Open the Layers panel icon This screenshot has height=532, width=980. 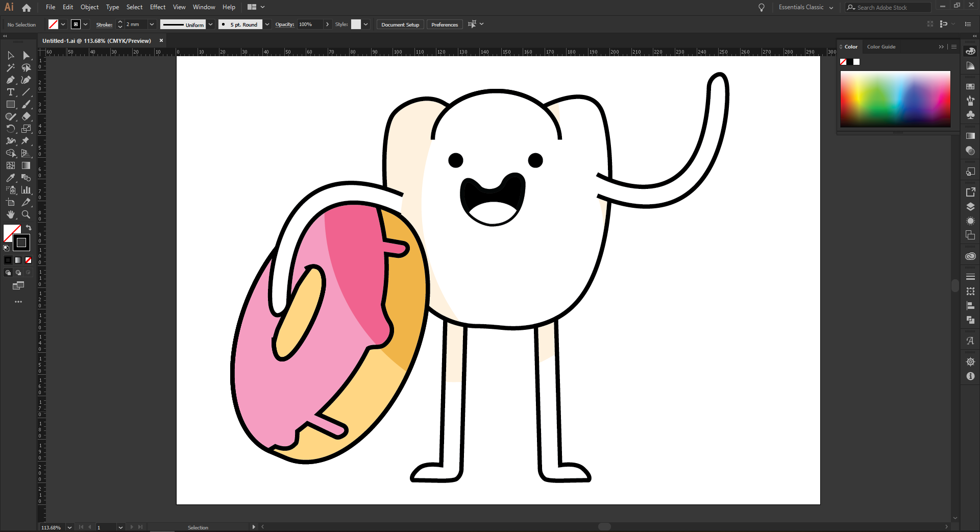point(970,207)
